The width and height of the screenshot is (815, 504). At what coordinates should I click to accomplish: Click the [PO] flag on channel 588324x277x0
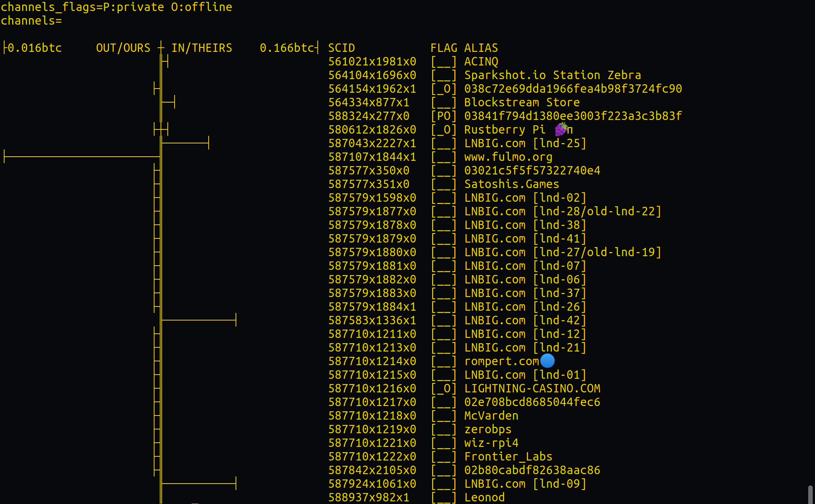click(443, 116)
